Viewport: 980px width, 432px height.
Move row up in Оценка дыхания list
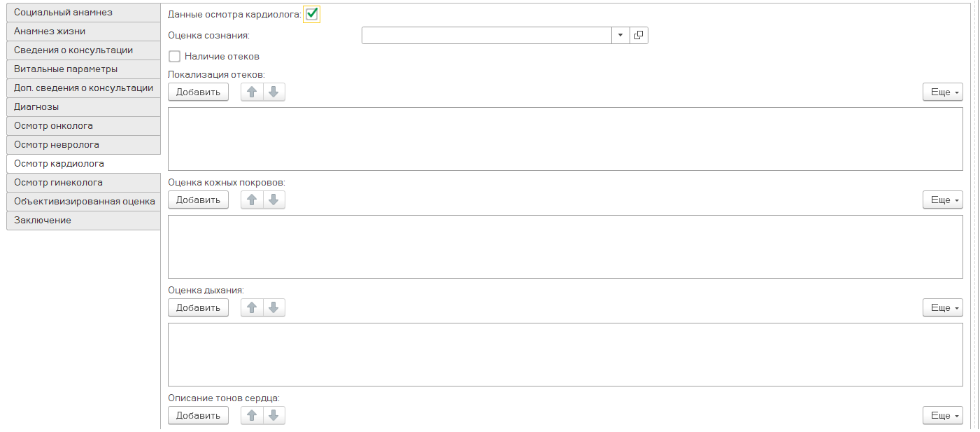pos(252,308)
